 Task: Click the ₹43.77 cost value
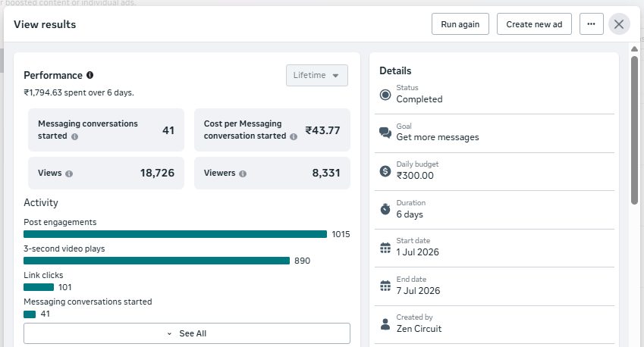[322, 130]
